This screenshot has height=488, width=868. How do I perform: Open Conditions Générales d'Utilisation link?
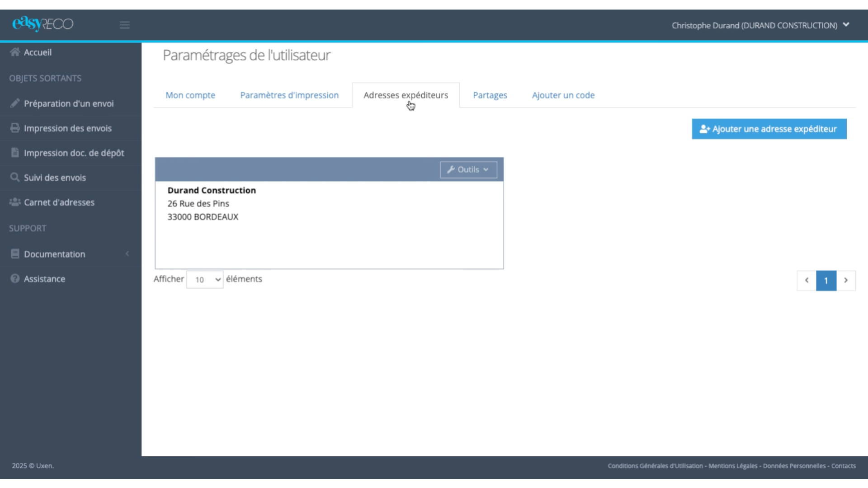(655, 466)
